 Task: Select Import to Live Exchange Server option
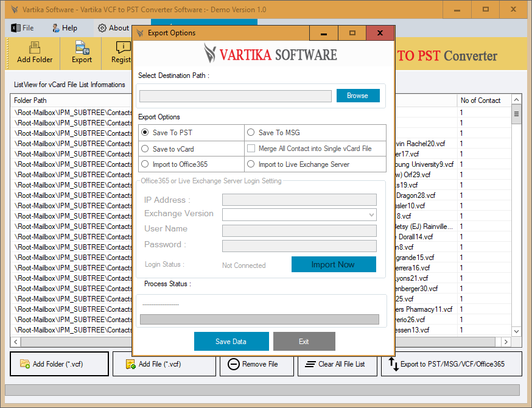tap(251, 164)
